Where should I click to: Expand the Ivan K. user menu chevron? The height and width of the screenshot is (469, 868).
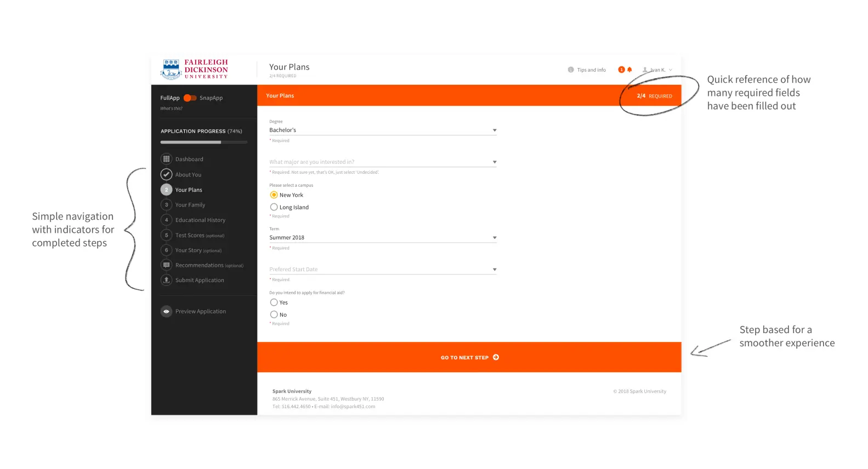coord(670,70)
